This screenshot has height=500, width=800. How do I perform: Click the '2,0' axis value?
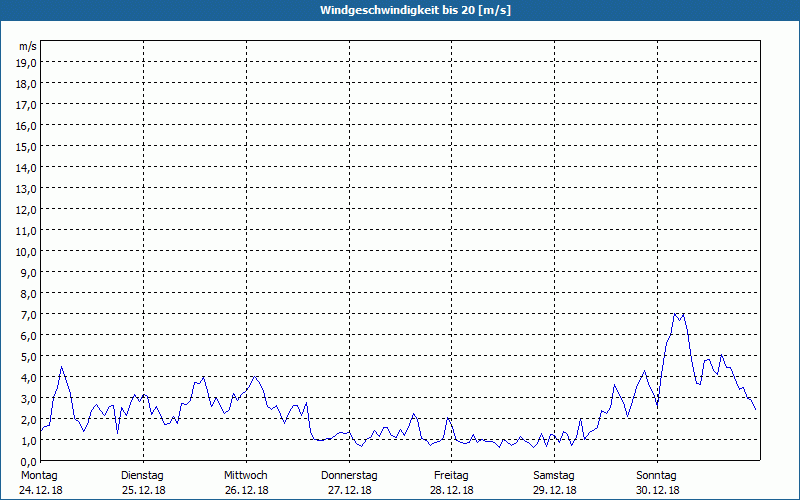(x=29, y=420)
